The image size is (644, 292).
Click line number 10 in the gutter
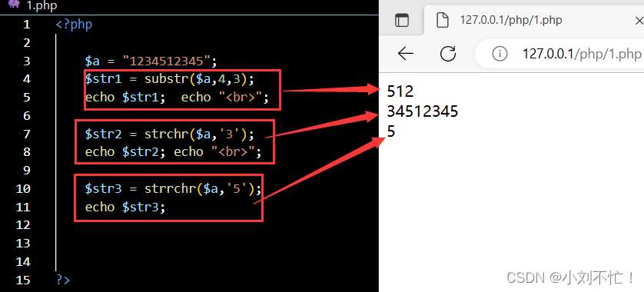click(23, 189)
